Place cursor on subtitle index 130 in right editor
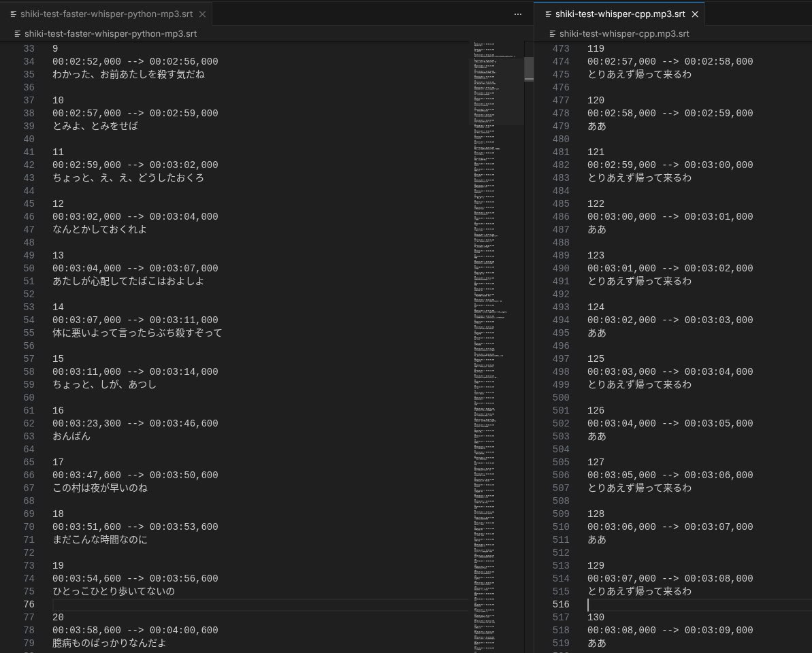 [x=596, y=618]
